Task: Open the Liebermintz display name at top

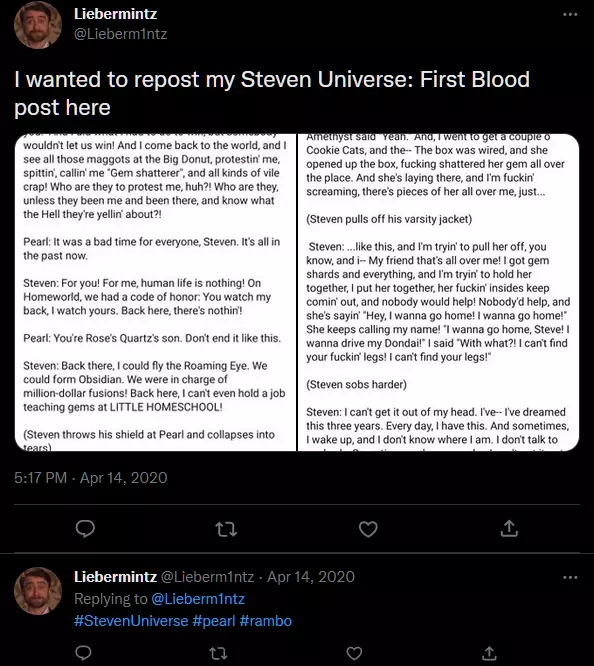Action: [116, 14]
